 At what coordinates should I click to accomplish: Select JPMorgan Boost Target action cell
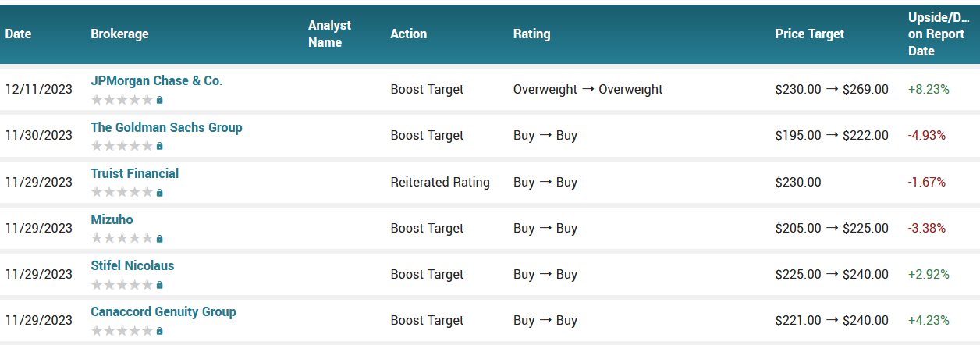pos(427,89)
